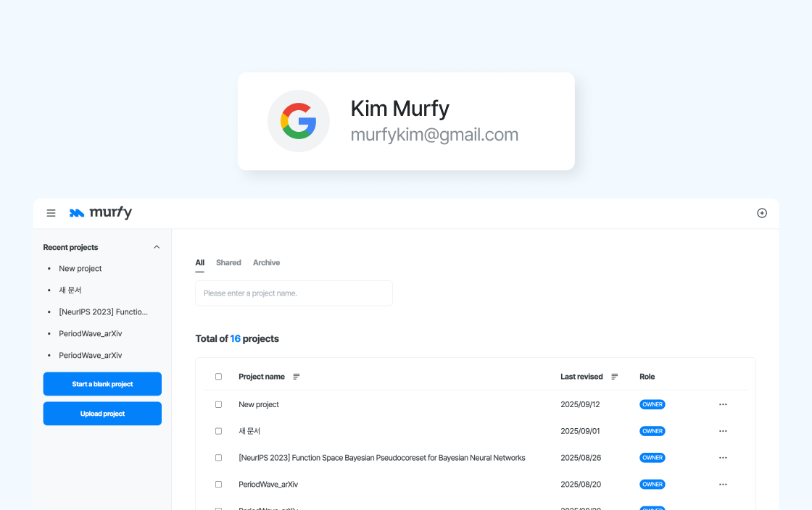Click the Role column header

pos(647,377)
